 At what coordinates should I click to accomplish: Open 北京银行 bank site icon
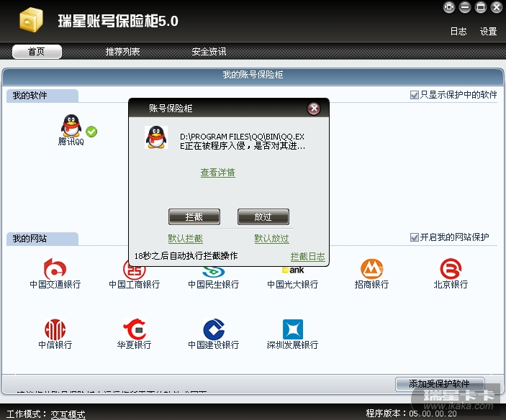pyautogui.click(x=451, y=269)
